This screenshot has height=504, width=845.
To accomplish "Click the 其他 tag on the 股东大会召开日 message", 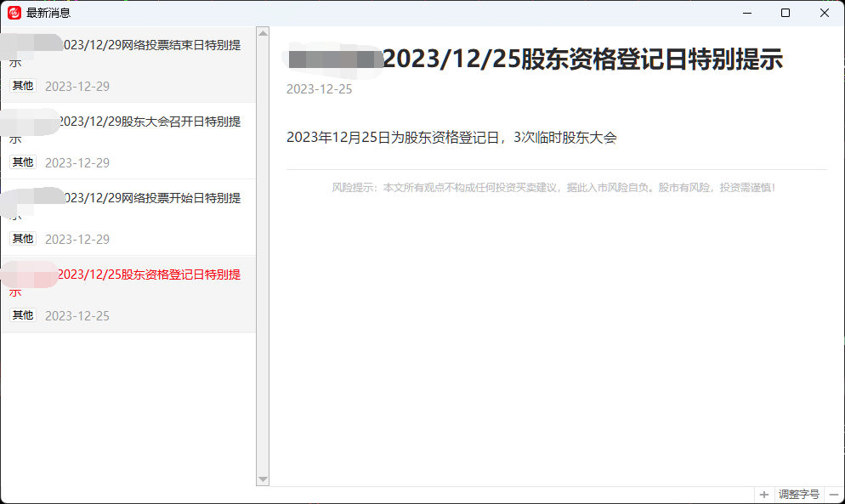I will click(22, 162).
